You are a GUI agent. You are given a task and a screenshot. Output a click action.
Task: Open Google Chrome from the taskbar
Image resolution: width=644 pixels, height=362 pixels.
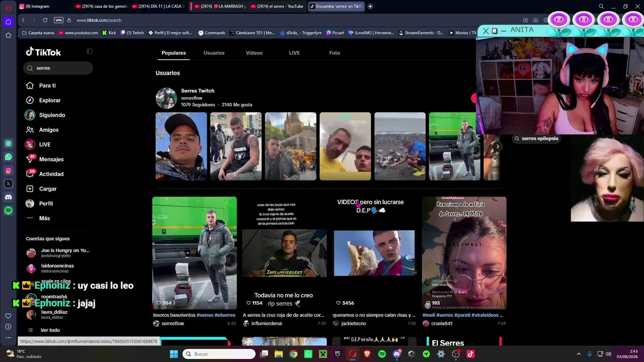[293, 354]
